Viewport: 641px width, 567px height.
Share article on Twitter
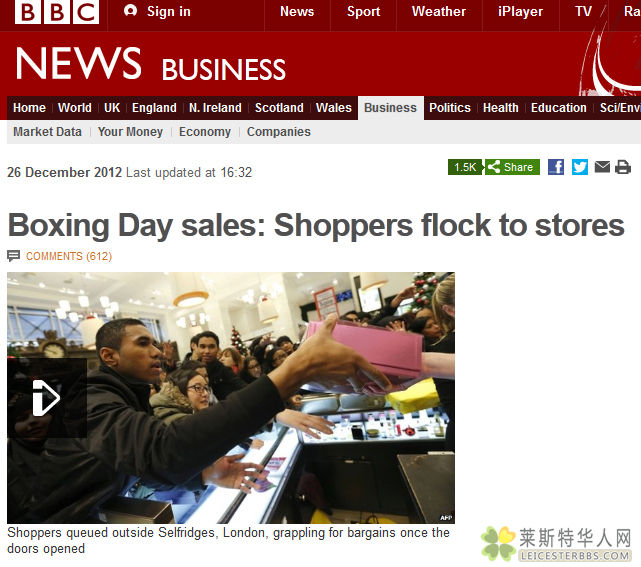click(580, 167)
